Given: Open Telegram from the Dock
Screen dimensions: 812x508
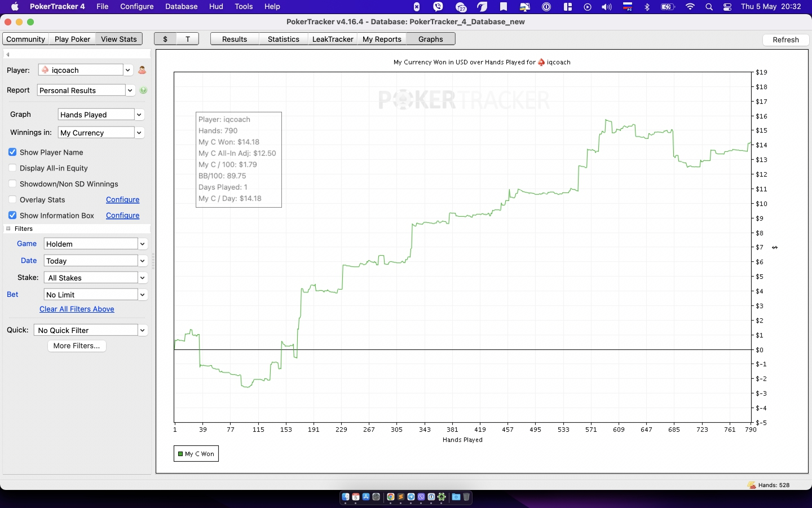Looking at the screenshot, I should pyautogui.click(x=411, y=497).
